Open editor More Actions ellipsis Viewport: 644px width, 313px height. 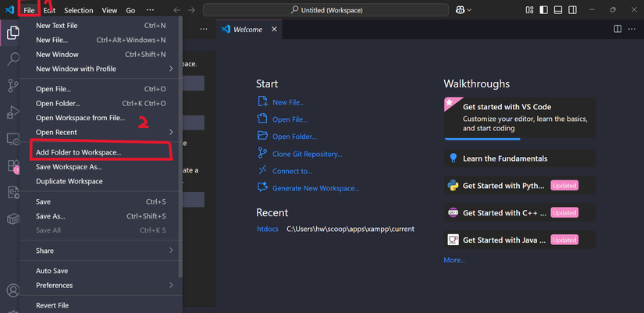(x=632, y=29)
